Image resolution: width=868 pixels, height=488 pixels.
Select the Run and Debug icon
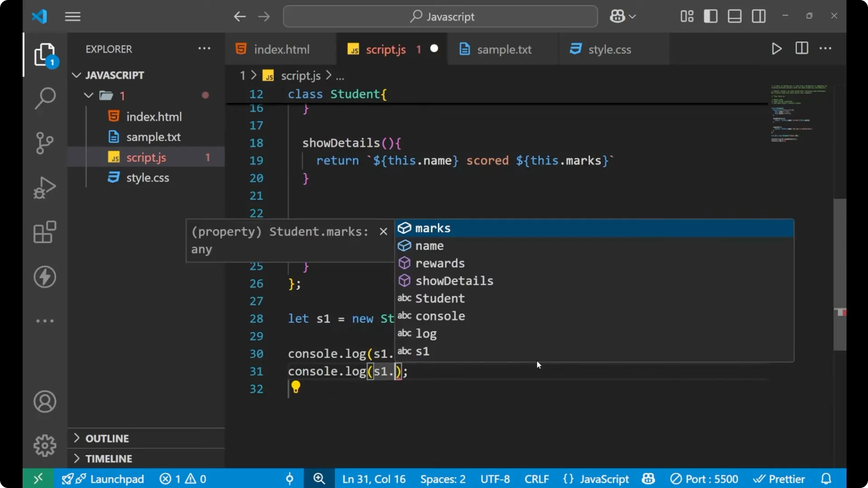[x=45, y=187]
